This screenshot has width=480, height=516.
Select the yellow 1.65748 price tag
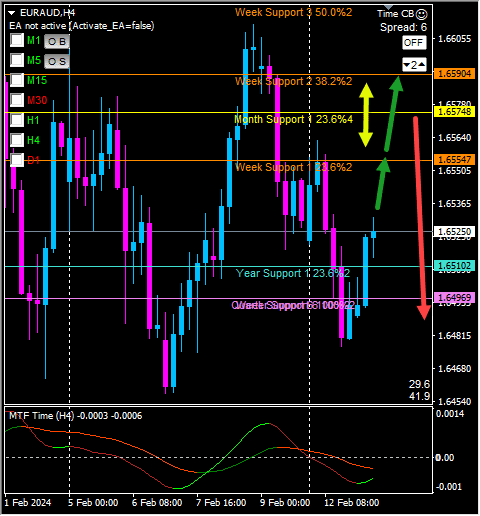coord(455,112)
